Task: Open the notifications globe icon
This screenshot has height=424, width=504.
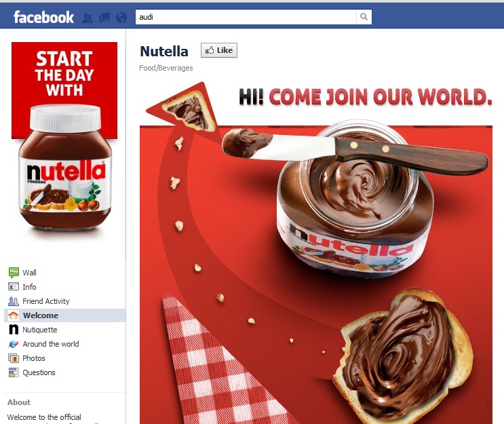Action: click(x=121, y=18)
